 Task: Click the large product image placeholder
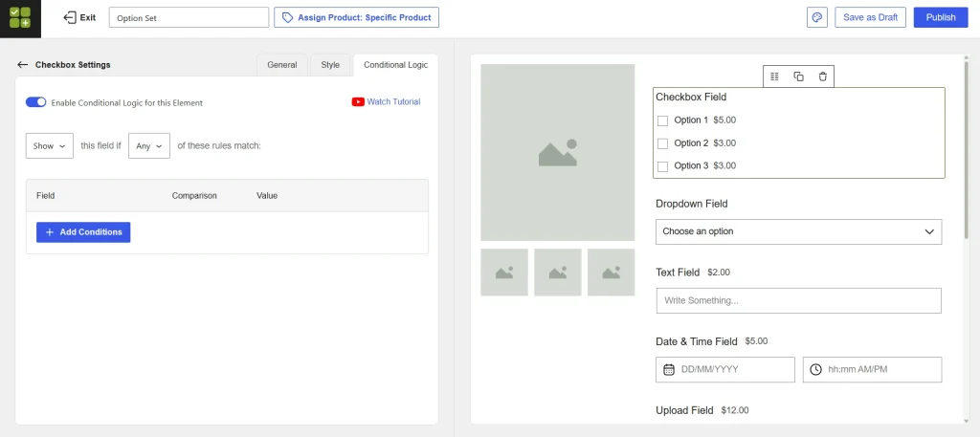[558, 152]
